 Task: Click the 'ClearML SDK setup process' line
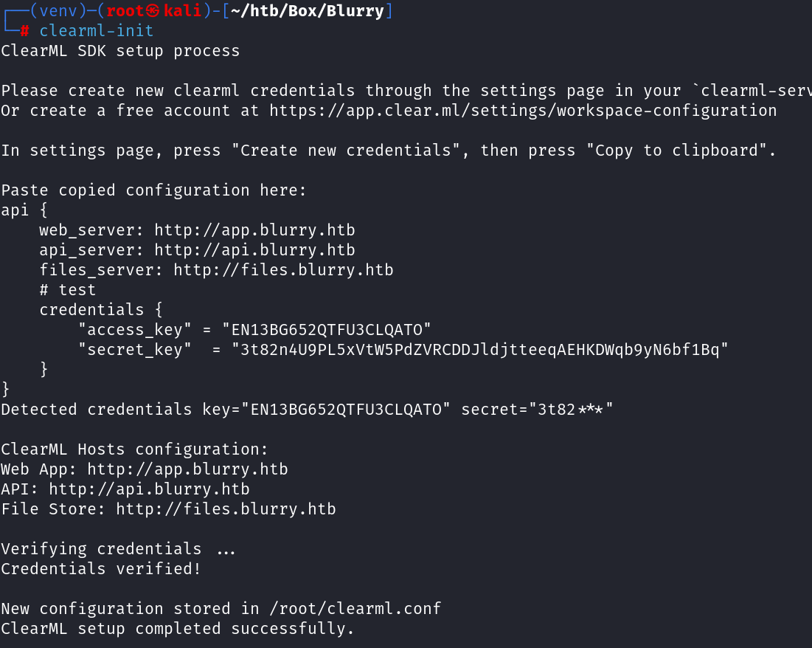coord(120,51)
